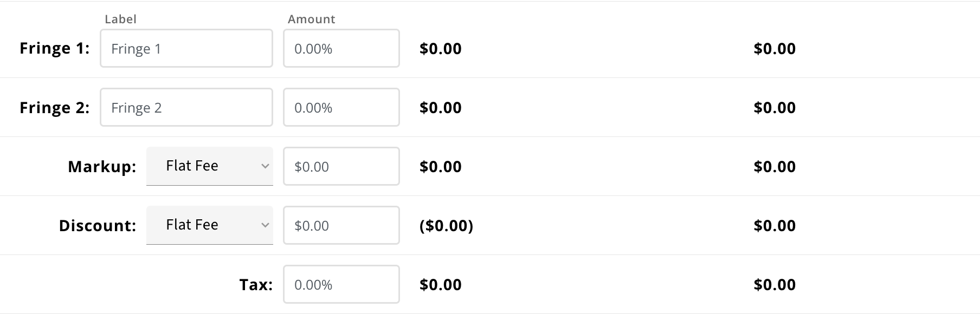Select the Fringe 2 percentage amount field
This screenshot has height=314, width=980.
[x=341, y=108]
